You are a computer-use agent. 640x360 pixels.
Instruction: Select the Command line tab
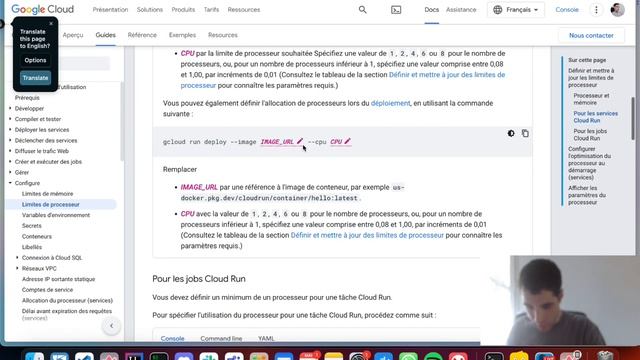pos(221,338)
